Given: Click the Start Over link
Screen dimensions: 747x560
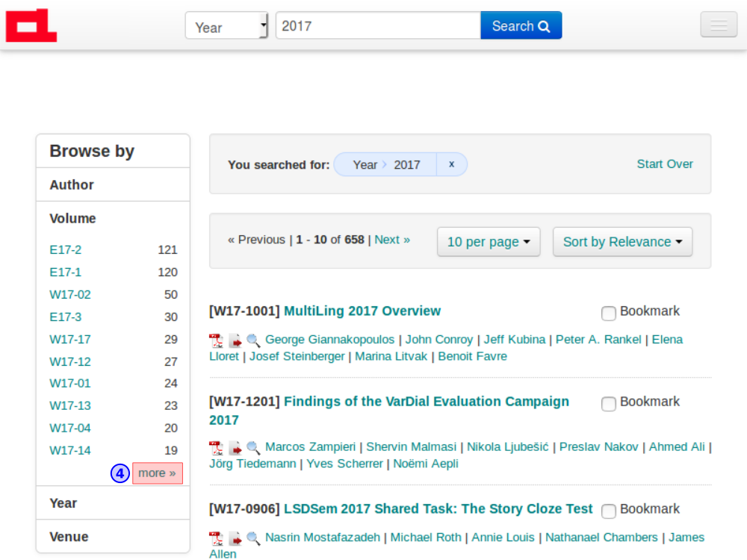Looking at the screenshot, I should click(x=665, y=164).
